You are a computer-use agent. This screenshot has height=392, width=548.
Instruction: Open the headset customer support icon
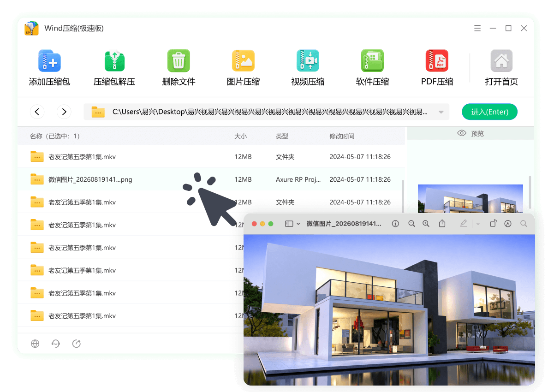[x=55, y=344]
